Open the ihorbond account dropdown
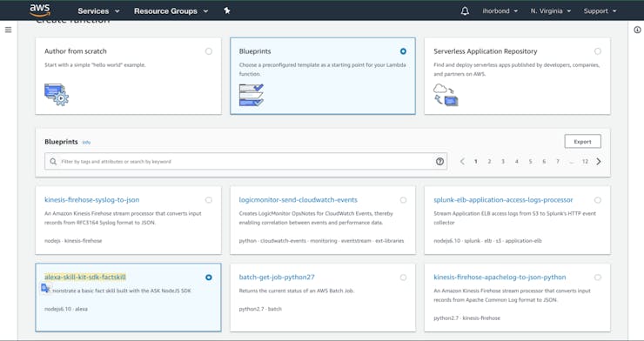This screenshot has width=644, height=341. coord(500,11)
